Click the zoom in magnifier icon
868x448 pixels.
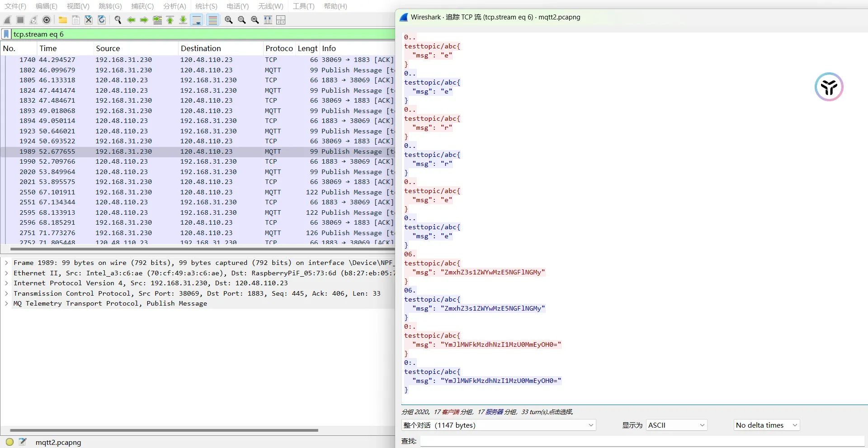coord(229,20)
